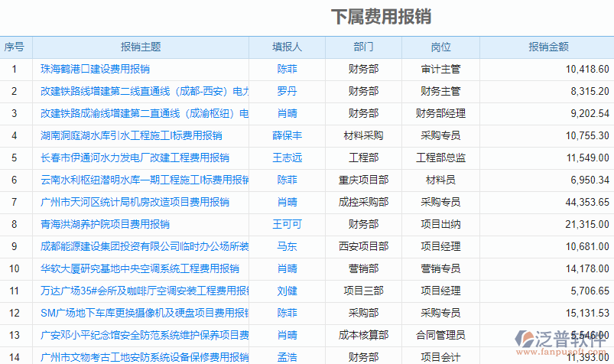Image resolution: width=614 pixels, height=364 pixels.
Task: Select position cell 财务部经理
Action: 440,114
